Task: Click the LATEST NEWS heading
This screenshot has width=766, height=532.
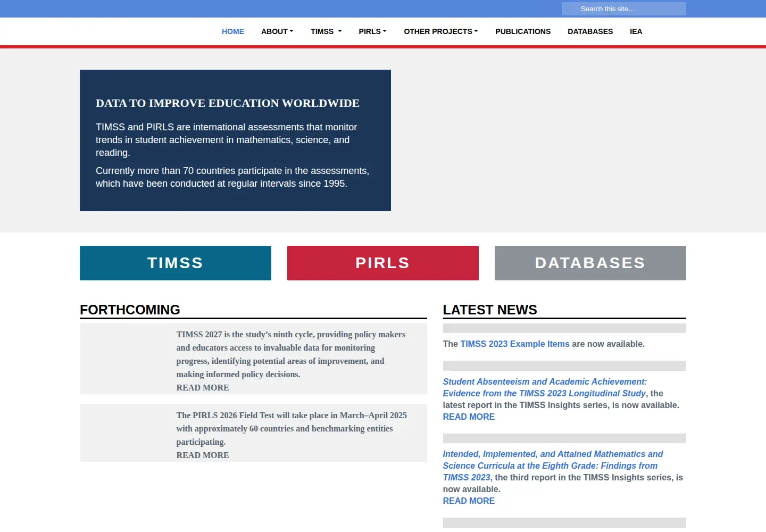Action: 490,310
